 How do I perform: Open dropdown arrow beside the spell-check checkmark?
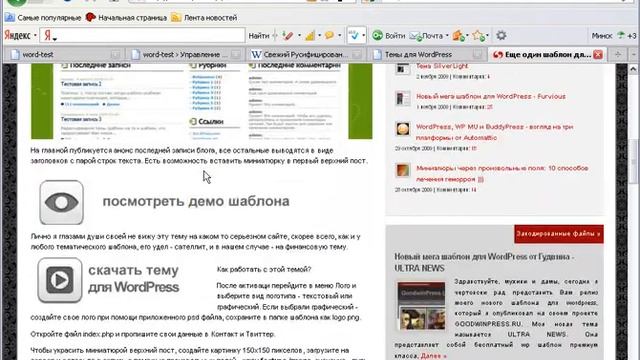(363, 36)
